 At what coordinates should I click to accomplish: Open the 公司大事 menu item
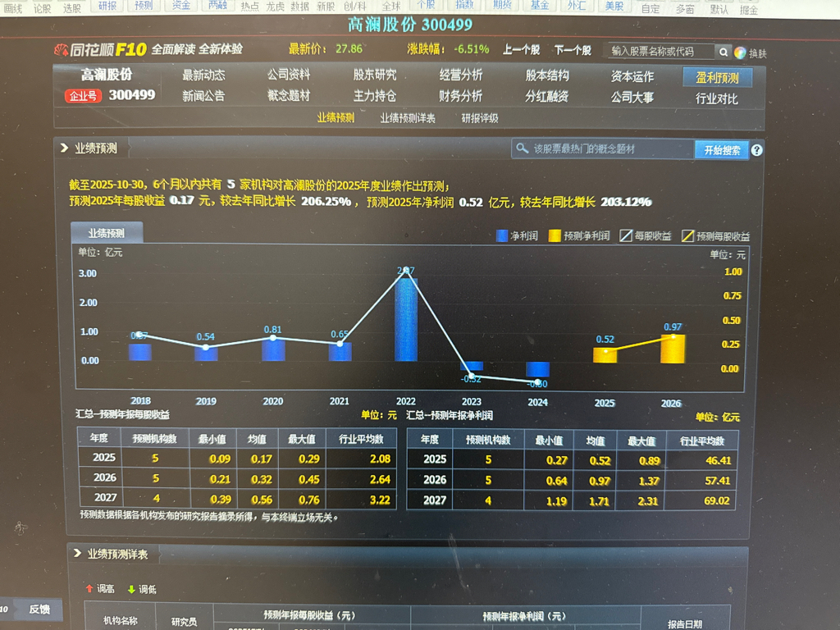[632, 98]
